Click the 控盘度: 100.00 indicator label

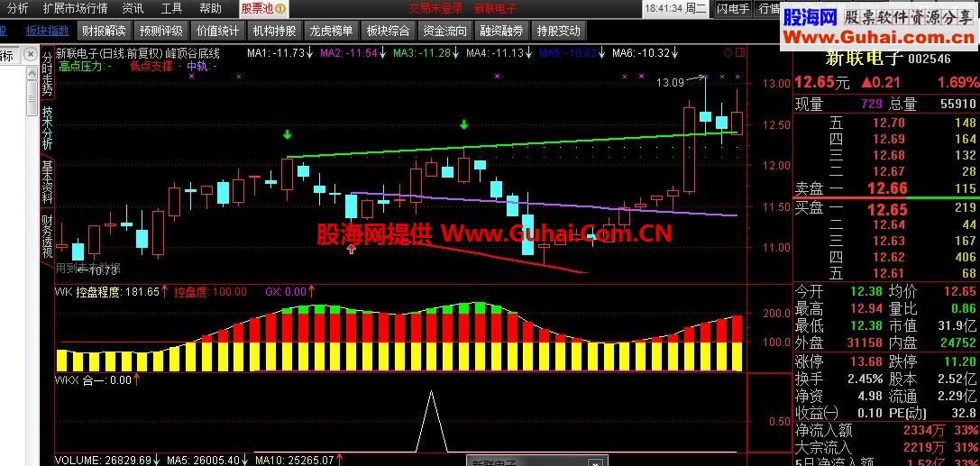pos(211,292)
